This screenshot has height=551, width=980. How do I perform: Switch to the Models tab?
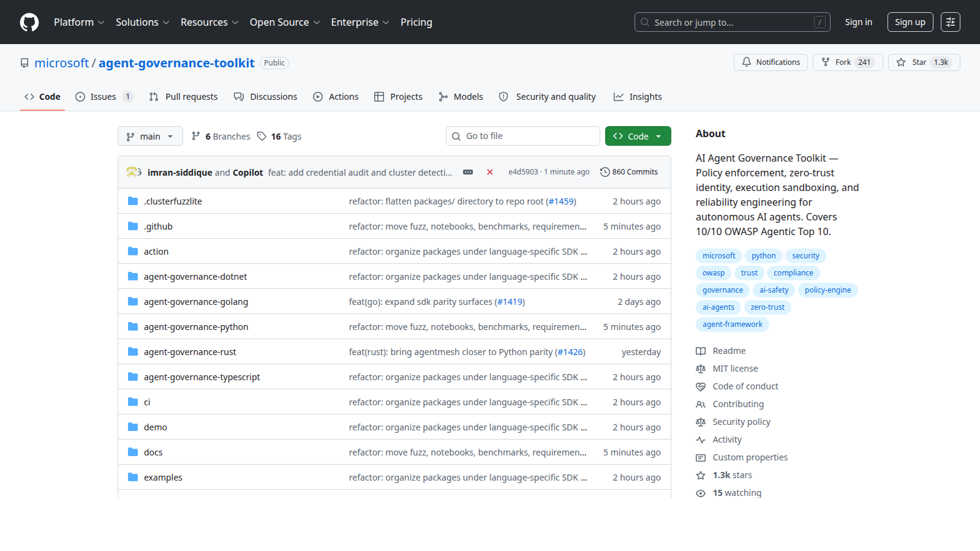[461, 97]
